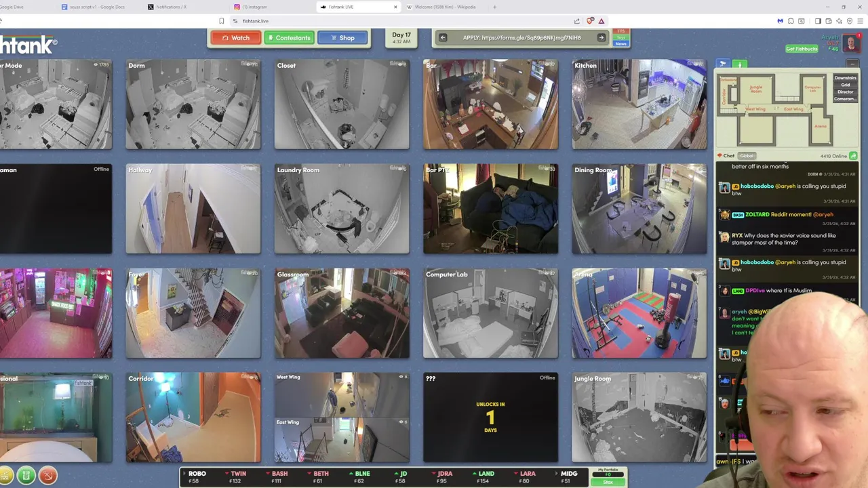868x488 pixels.
Task: Open the Stox portfolio button
Action: (608, 482)
